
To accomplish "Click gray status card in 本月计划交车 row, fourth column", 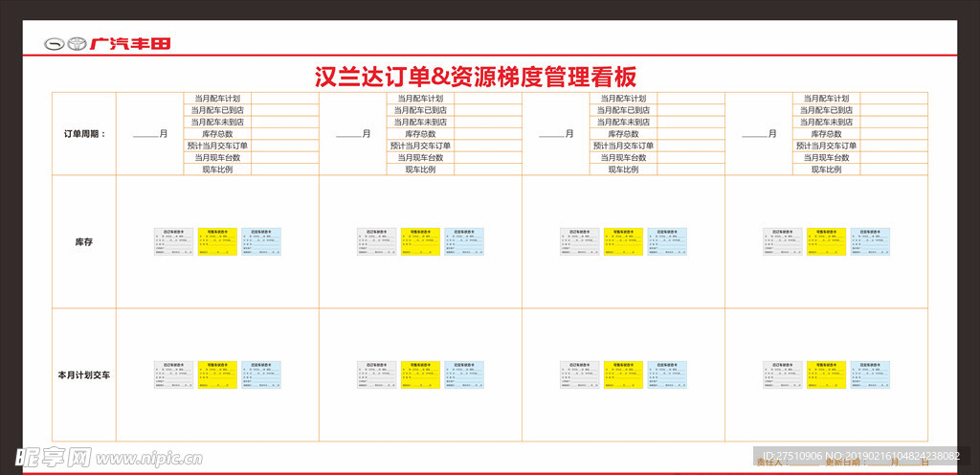I will click(783, 374).
